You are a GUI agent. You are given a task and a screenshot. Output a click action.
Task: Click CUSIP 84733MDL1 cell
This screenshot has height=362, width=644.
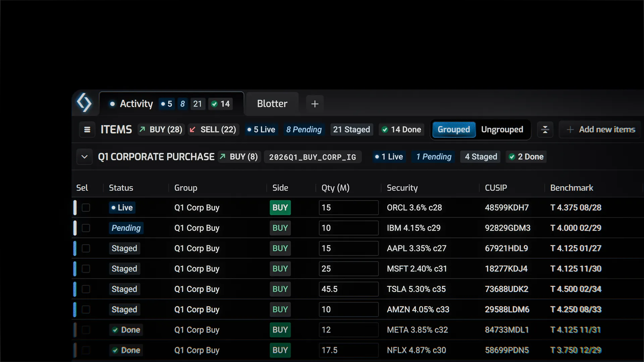(507, 330)
